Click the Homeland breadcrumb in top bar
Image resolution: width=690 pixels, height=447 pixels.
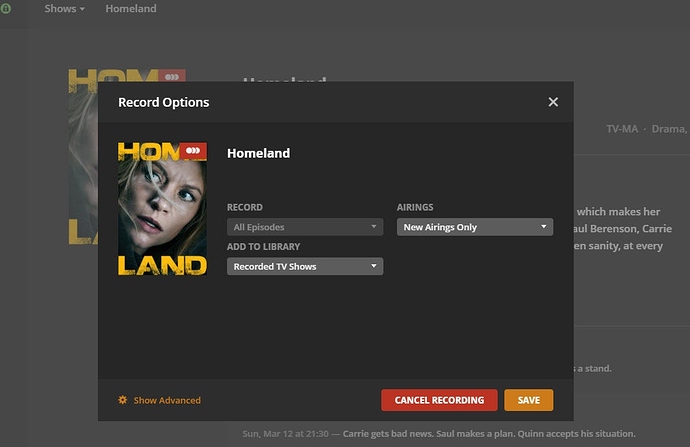[x=131, y=8]
